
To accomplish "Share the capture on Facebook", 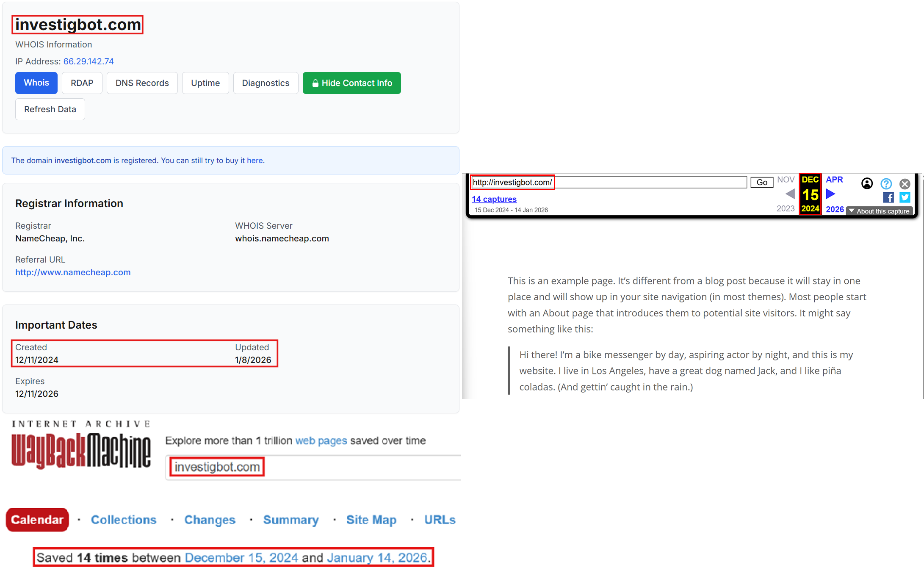I will coord(888,197).
